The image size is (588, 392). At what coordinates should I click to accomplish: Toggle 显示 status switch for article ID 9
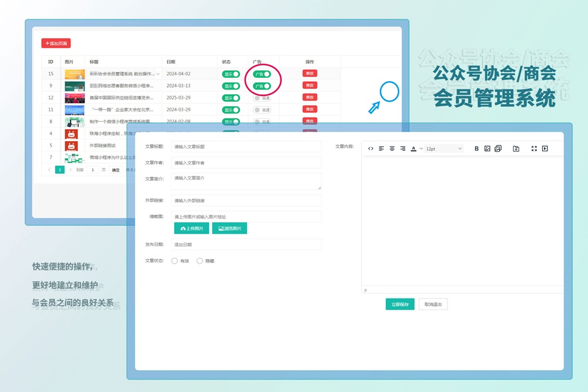click(x=230, y=86)
